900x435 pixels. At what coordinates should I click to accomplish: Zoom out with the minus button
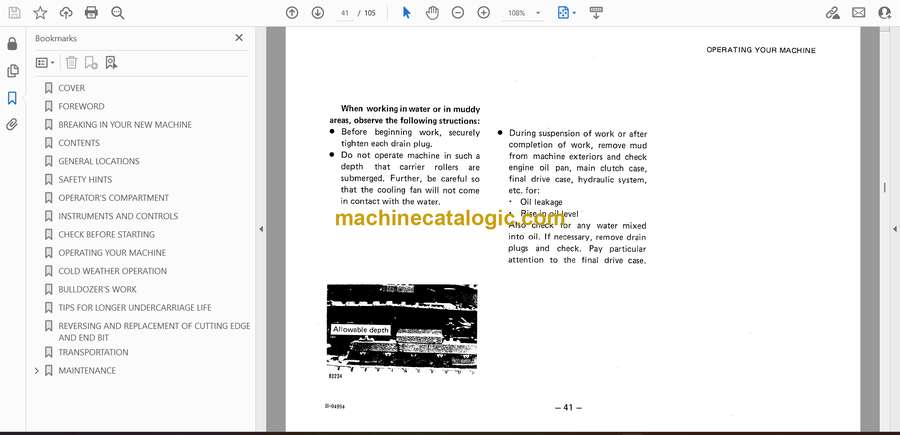(x=457, y=13)
